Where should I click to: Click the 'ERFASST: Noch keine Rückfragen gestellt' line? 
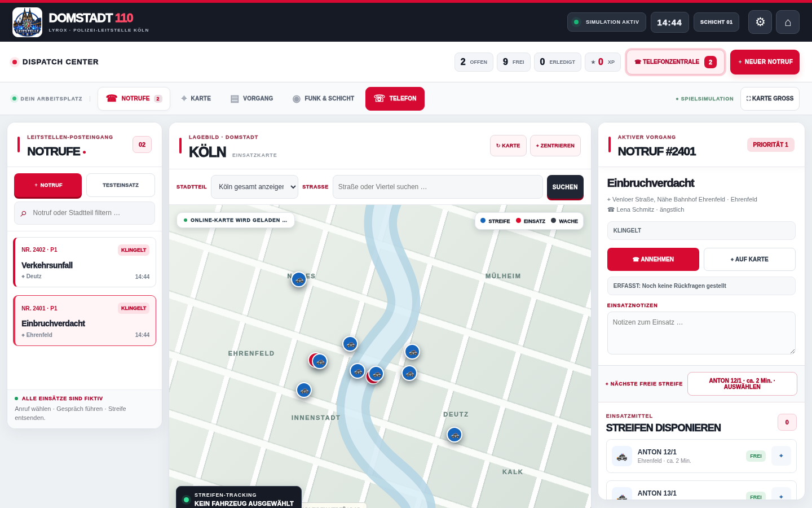pos(701,286)
